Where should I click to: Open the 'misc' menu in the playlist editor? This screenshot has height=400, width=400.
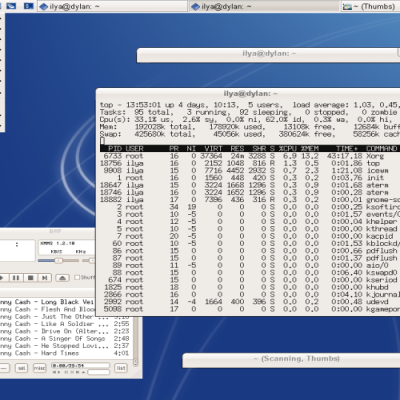pyautogui.click(x=39, y=368)
